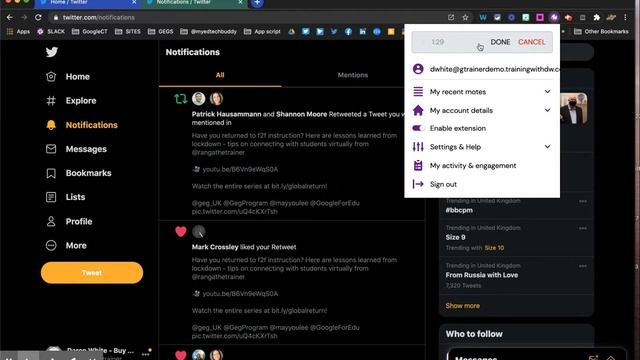Open the SLACK bookmark
640x360 pixels.
(x=51, y=31)
